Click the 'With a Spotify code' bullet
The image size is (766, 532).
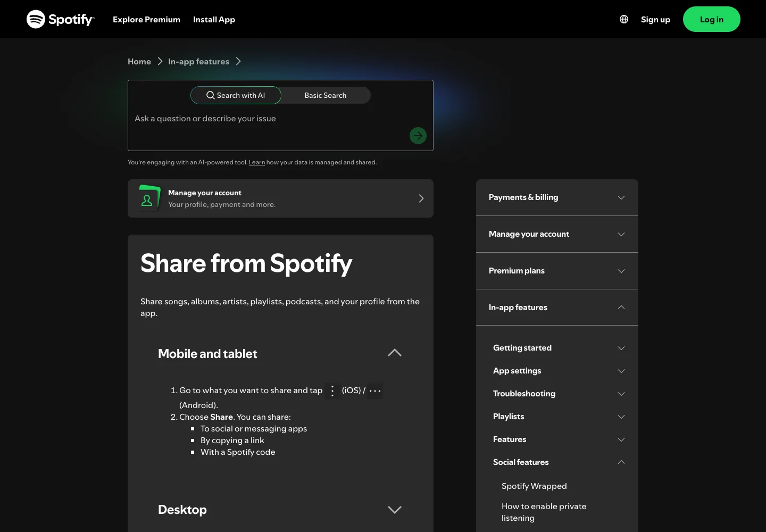point(238,452)
